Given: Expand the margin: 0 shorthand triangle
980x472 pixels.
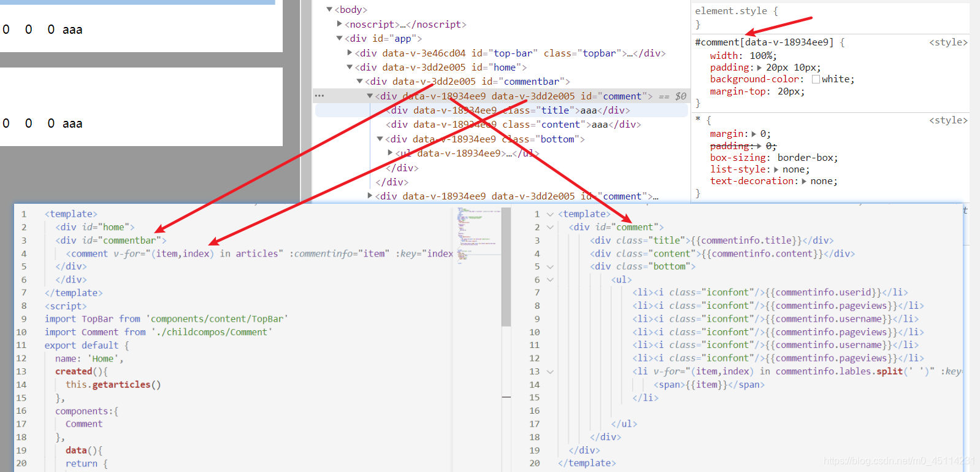Looking at the screenshot, I should coord(754,134).
